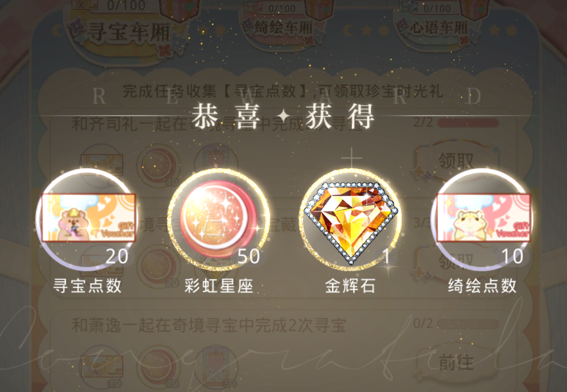Tap the 寻宝点数 voucher reward icon

(87, 219)
